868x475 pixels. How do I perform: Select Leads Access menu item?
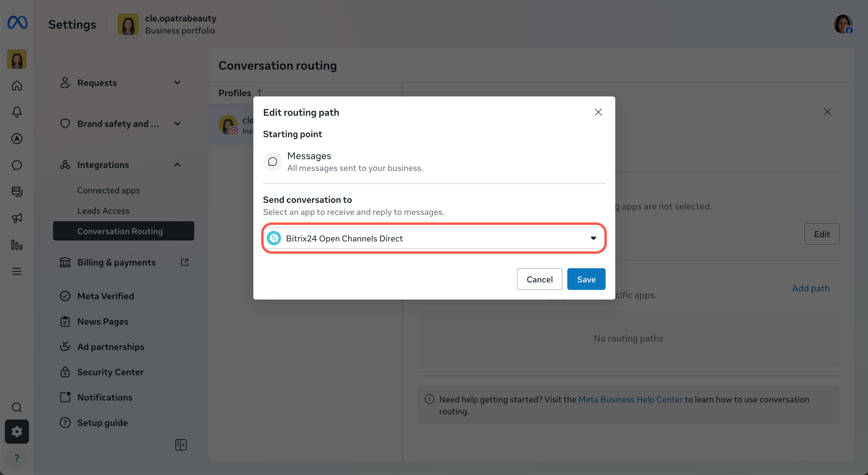103,211
